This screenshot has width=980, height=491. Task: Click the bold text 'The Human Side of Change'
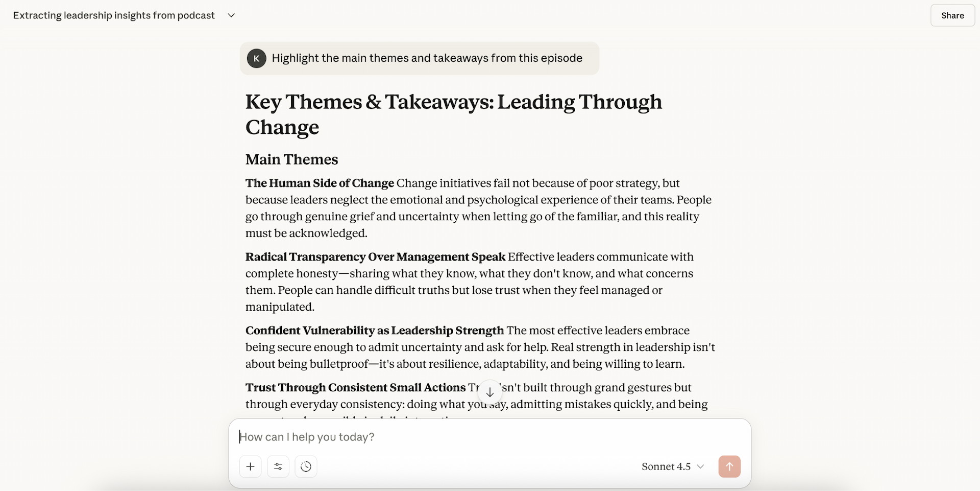pyautogui.click(x=320, y=183)
